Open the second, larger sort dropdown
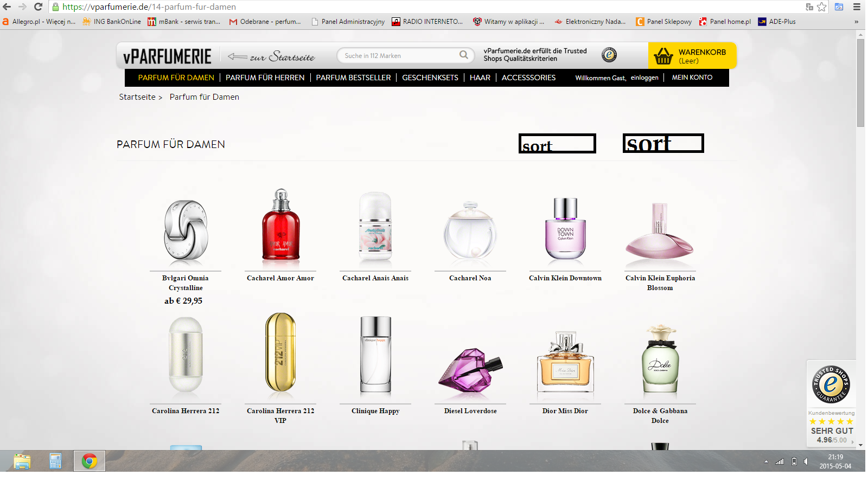The width and height of the screenshot is (868, 488). coord(663,143)
